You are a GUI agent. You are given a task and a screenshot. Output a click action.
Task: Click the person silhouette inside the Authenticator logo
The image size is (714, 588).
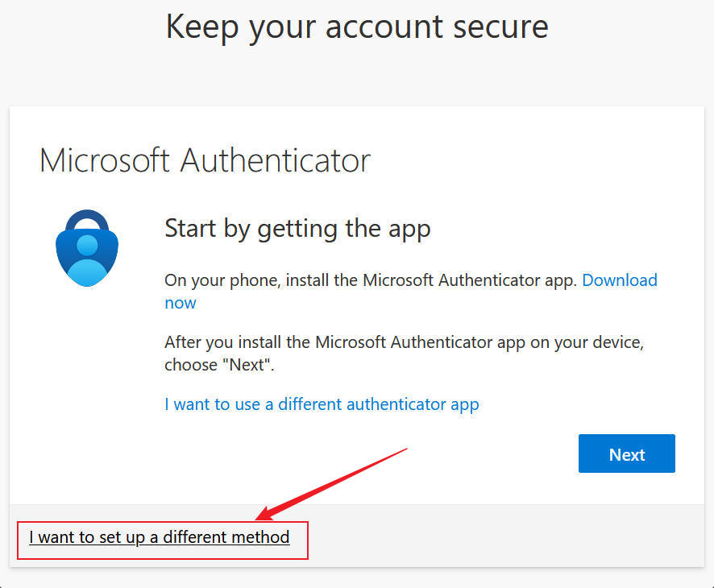[x=87, y=259]
